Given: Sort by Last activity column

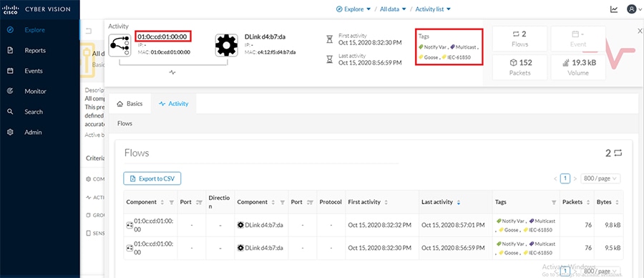Looking at the screenshot, I should [x=459, y=202].
